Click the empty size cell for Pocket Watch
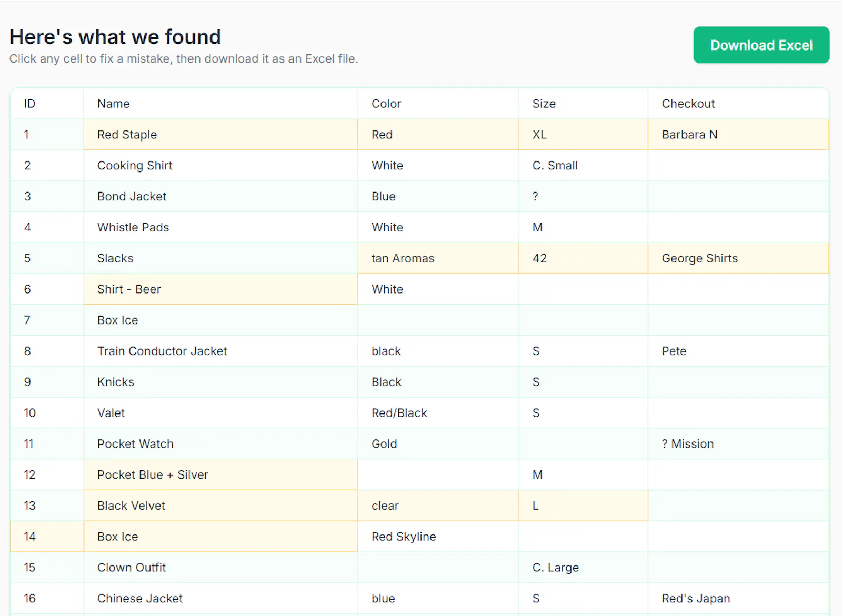This screenshot has height=616, width=842. [x=583, y=444]
